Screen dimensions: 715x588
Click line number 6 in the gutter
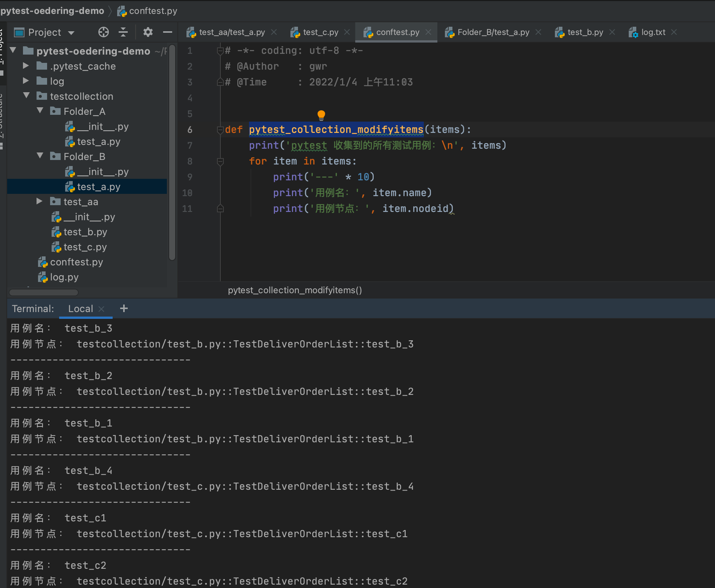tap(190, 130)
